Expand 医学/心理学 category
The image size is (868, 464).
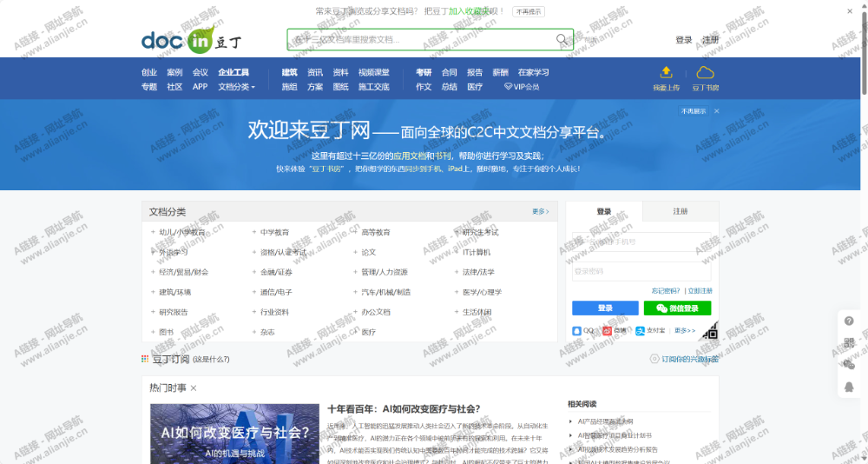click(x=482, y=292)
